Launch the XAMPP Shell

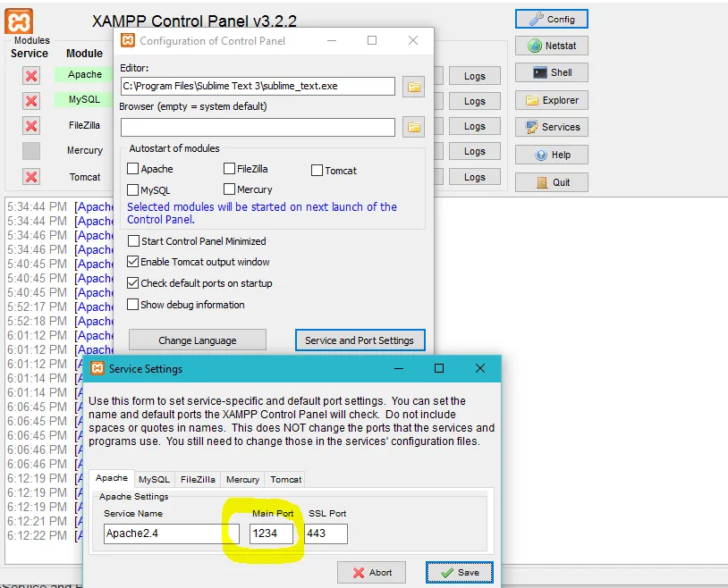(x=552, y=72)
